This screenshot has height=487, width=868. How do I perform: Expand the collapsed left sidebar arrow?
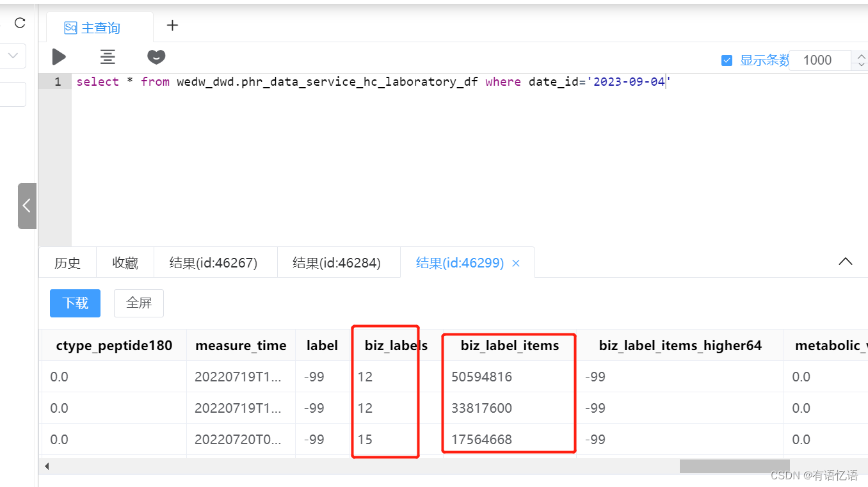[27, 205]
